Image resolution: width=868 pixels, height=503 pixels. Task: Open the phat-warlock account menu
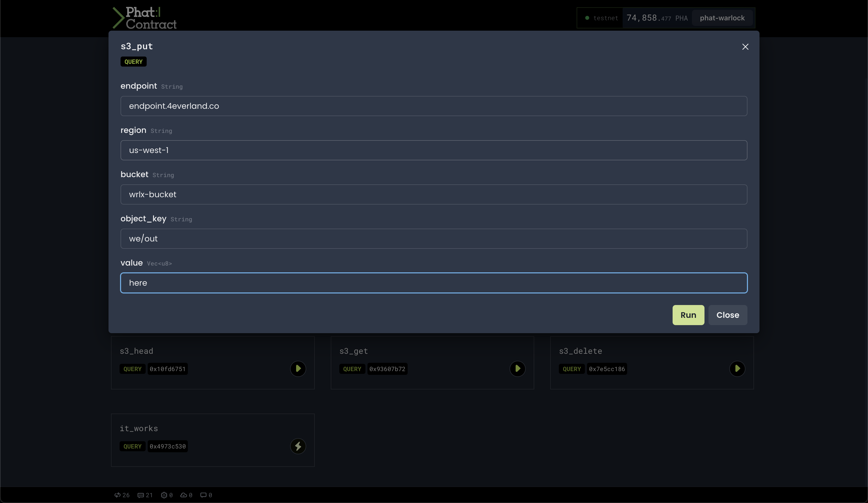tap(722, 18)
